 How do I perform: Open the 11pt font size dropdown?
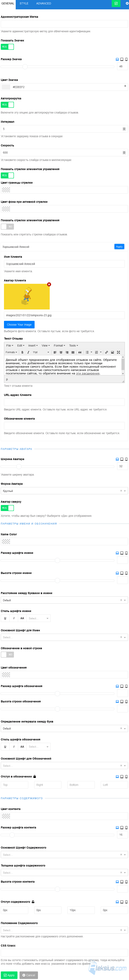[41, 352]
